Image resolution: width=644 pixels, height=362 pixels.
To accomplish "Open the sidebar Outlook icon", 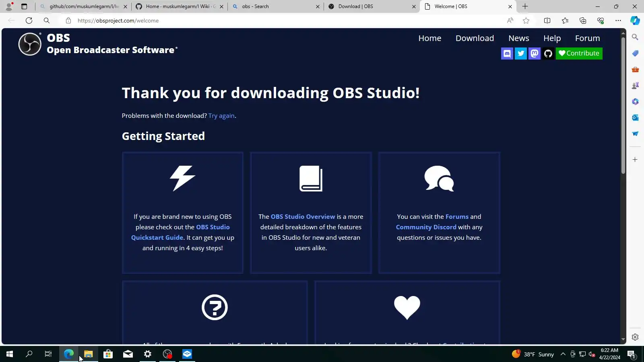I will tap(635, 117).
